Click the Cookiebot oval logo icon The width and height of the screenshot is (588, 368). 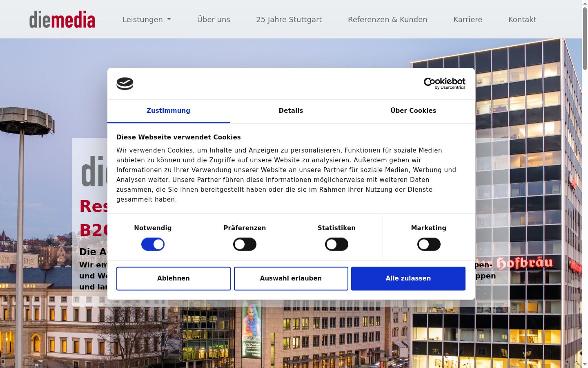coord(125,84)
